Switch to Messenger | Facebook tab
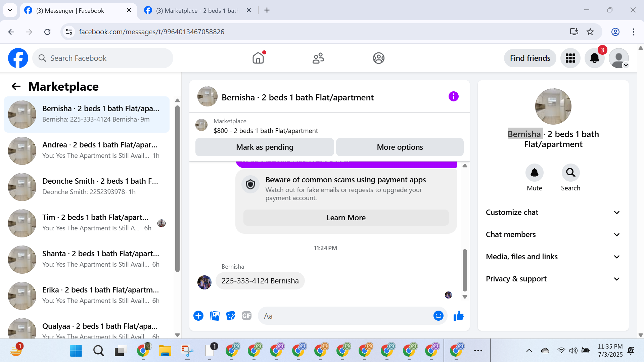The image size is (644, 362). coord(78,10)
